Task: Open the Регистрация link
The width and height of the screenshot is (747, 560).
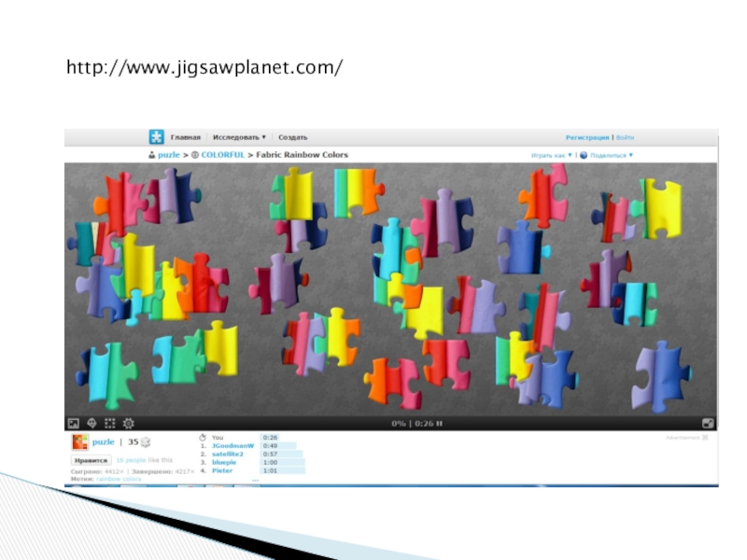Action: click(x=586, y=137)
